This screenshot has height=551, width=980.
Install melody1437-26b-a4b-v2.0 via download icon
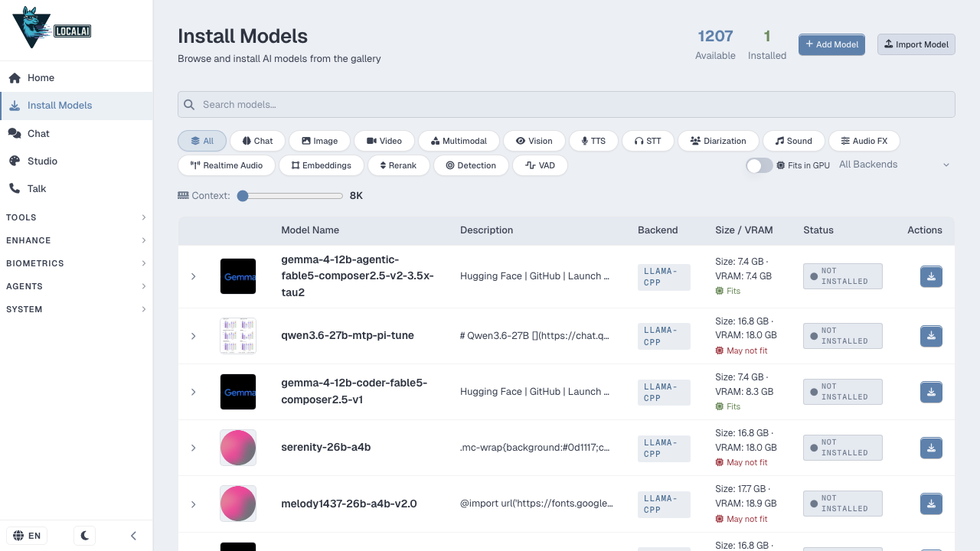[x=931, y=504]
